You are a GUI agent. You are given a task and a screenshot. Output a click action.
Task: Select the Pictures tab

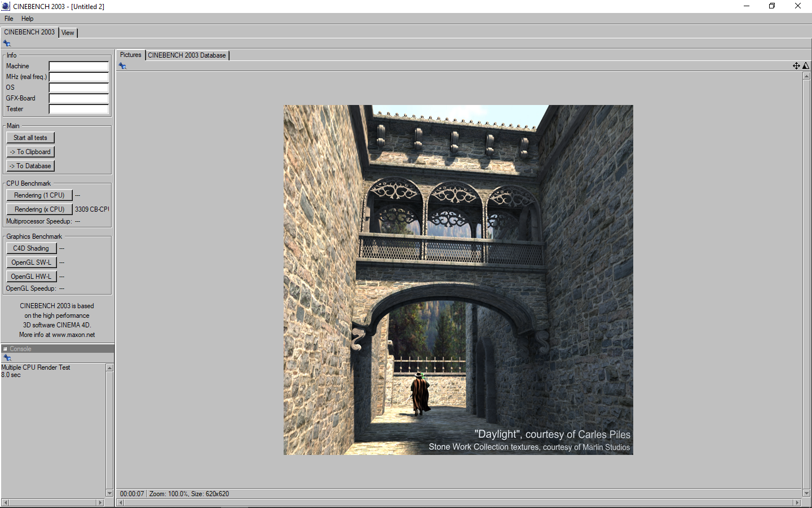(x=131, y=55)
